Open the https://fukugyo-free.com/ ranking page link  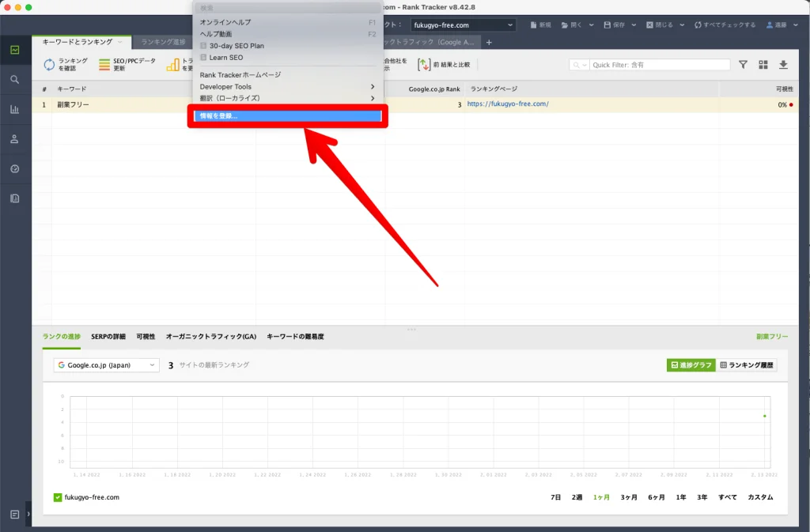point(508,104)
